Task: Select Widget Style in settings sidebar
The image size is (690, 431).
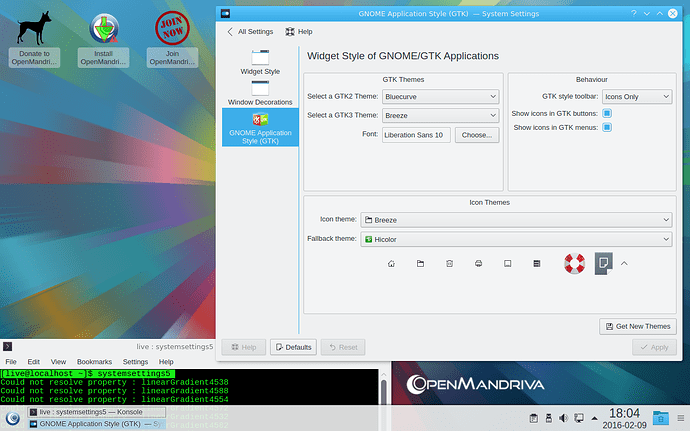Action: 260,62
